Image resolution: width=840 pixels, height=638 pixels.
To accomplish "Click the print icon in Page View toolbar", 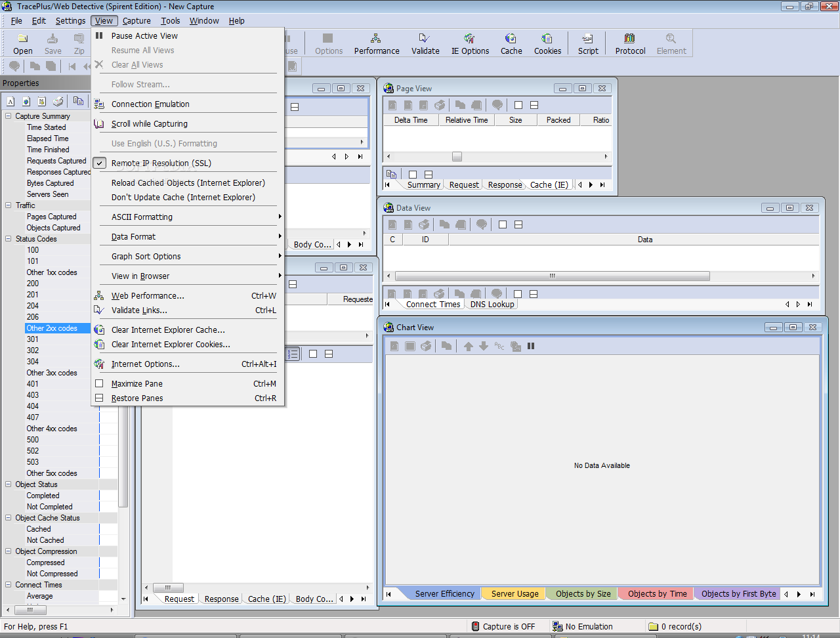I will [x=440, y=105].
